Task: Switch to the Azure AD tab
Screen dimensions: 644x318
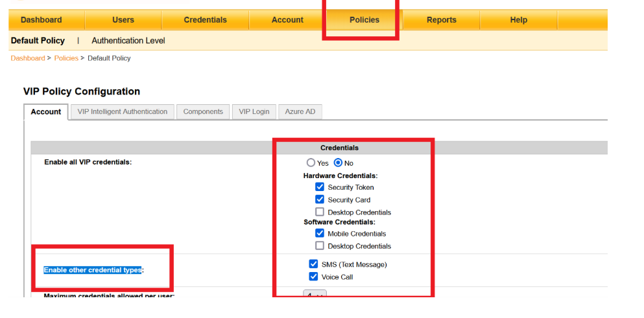Action: (x=300, y=111)
